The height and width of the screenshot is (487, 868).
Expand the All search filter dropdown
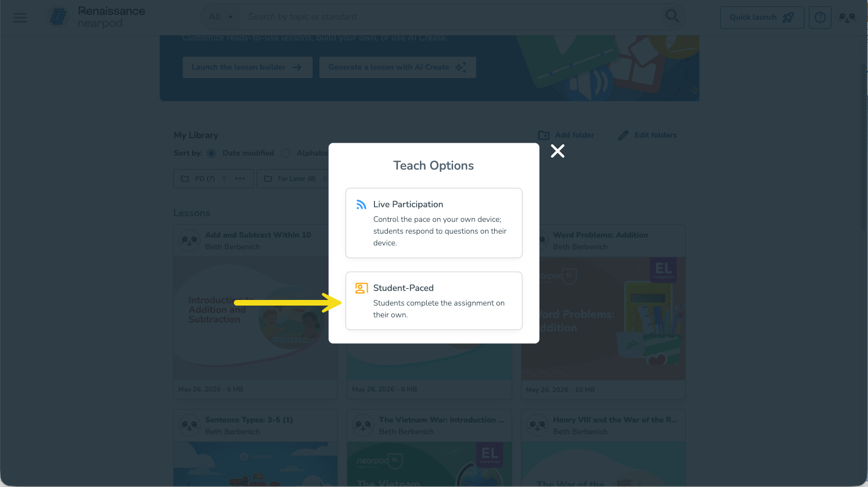221,17
